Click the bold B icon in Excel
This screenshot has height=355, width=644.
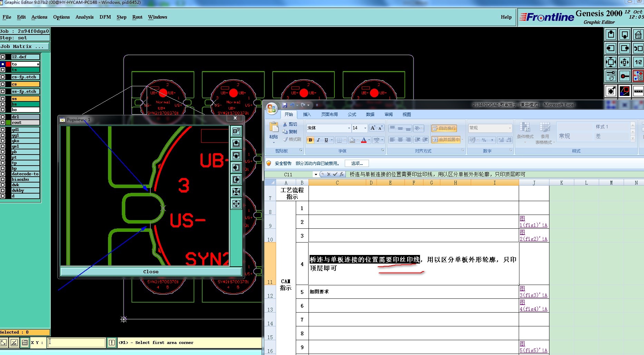310,140
